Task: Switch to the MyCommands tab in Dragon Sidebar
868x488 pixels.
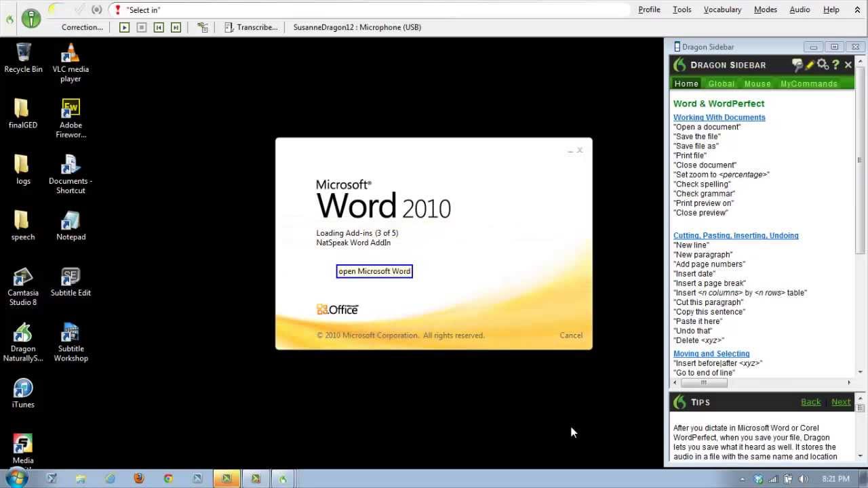Action: 809,83
